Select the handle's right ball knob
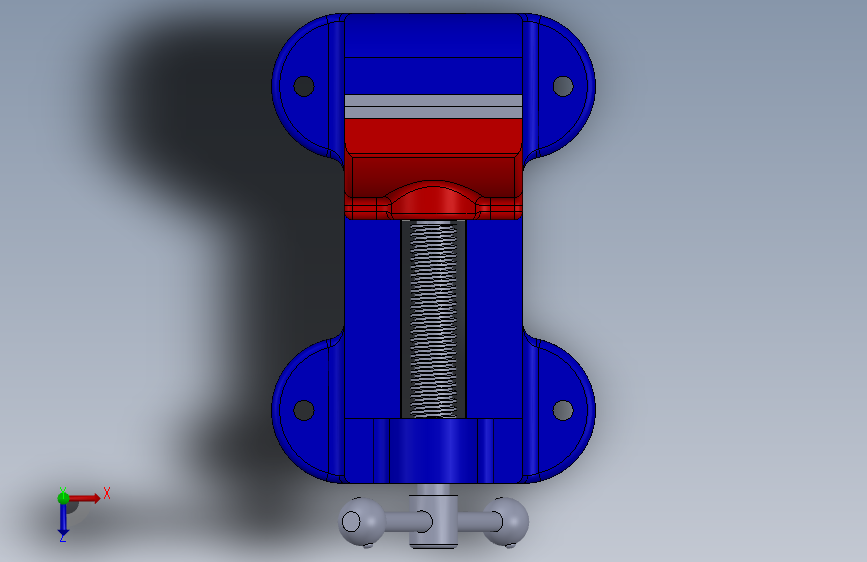 click(505, 522)
